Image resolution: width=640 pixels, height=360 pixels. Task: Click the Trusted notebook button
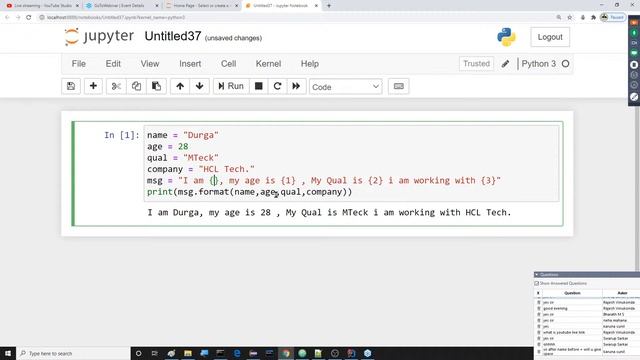point(476,64)
